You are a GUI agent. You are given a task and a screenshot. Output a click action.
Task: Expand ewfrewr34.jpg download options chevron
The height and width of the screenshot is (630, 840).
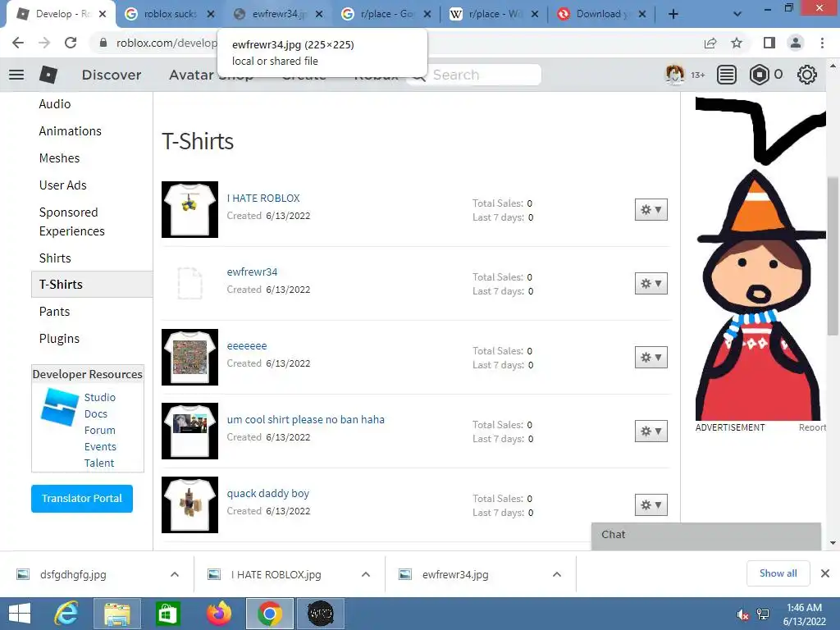[x=557, y=574]
